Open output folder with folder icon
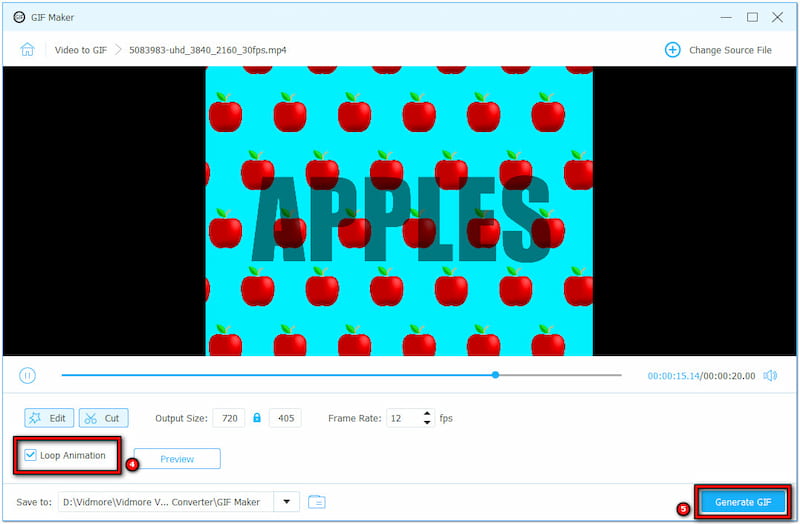The width and height of the screenshot is (800, 524). click(x=317, y=502)
